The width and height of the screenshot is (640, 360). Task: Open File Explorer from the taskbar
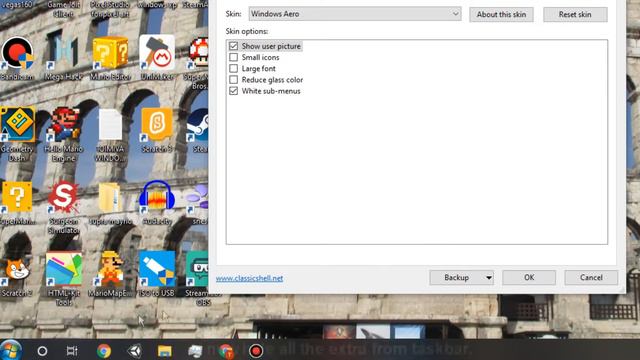[165, 351]
